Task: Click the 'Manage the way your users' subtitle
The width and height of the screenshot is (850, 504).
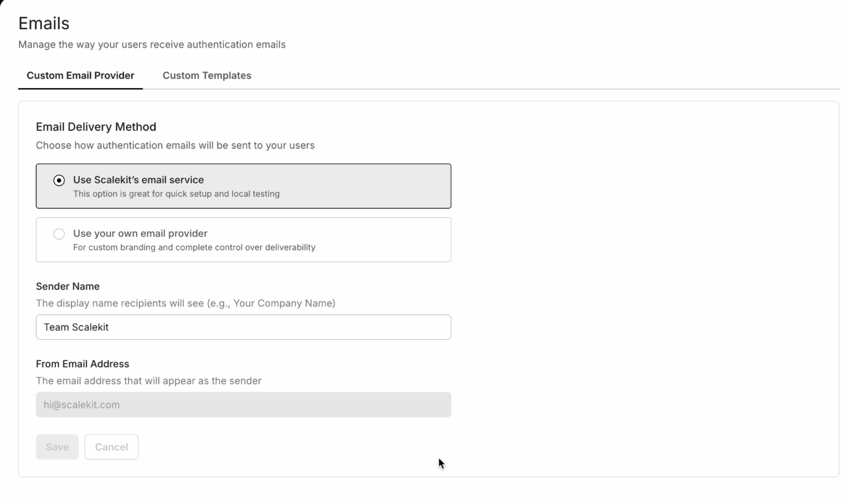Action: click(x=152, y=44)
